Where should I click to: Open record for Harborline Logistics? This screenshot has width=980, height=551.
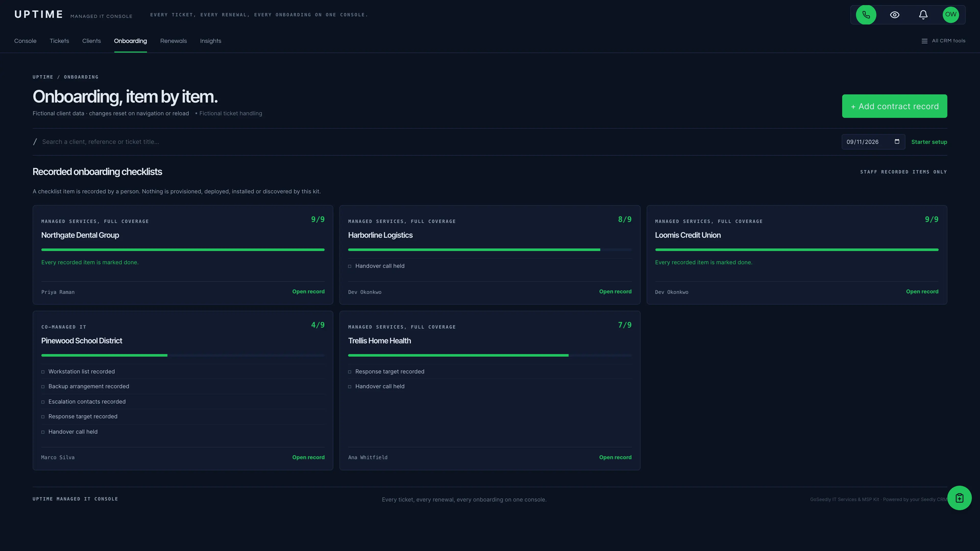click(615, 292)
